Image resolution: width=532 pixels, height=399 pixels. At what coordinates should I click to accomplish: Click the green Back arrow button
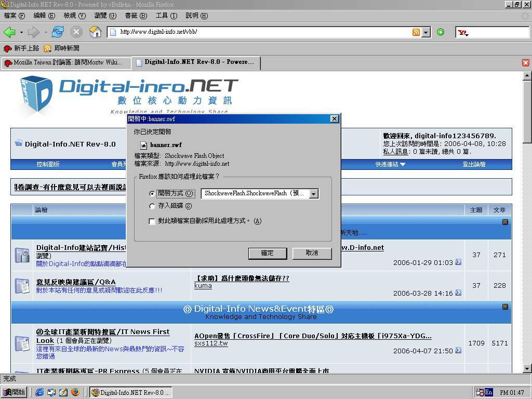point(9,32)
